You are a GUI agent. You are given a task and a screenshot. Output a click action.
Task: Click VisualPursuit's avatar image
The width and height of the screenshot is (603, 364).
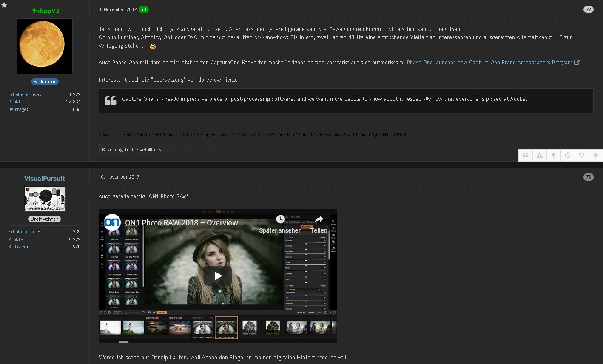[x=45, y=199]
